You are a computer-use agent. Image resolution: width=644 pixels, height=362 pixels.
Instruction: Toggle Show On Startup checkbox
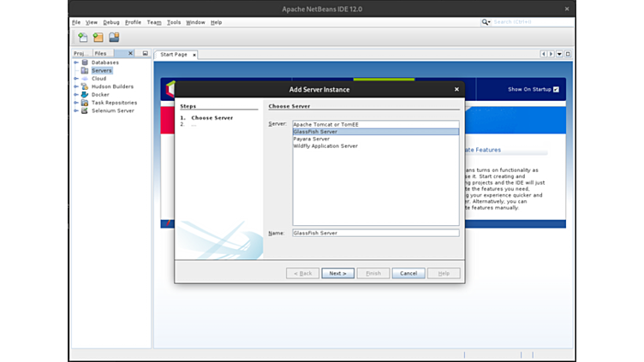coord(556,90)
